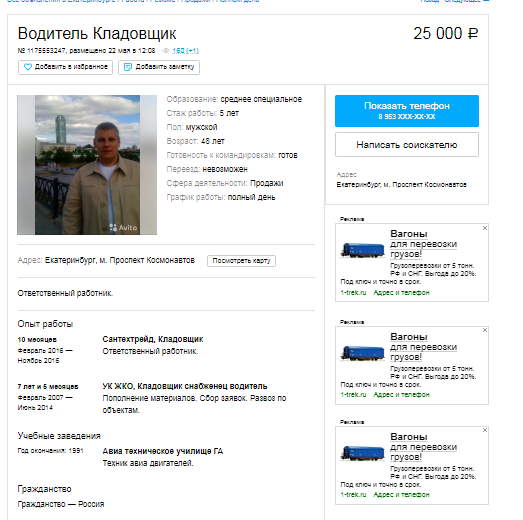Click Написать соискателю button
This screenshot has height=520, width=523.
click(x=407, y=145)
